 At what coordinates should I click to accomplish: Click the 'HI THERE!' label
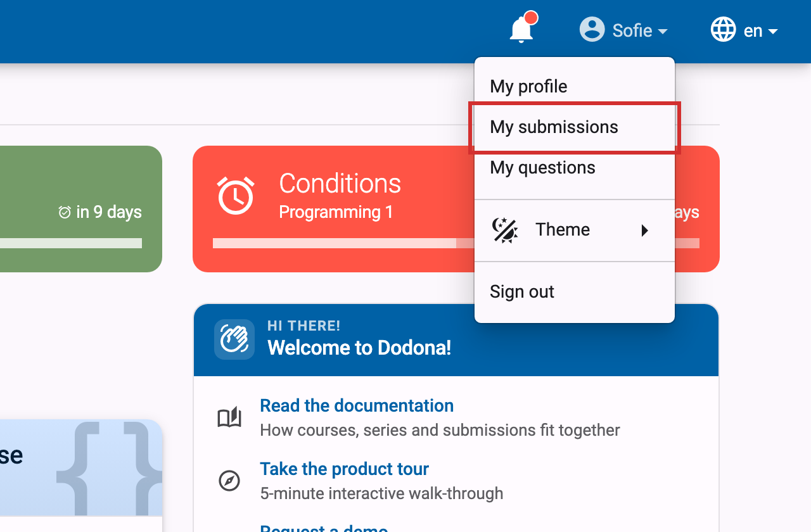[304, 326]
